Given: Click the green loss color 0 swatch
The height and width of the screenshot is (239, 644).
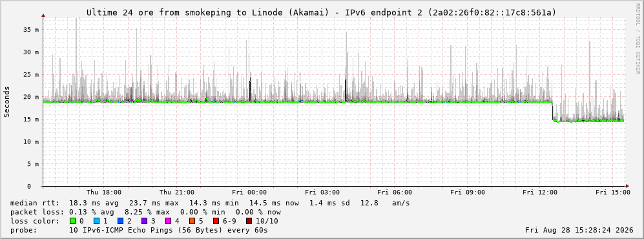Looking at the screenshot, I should (x=73, y=221).
